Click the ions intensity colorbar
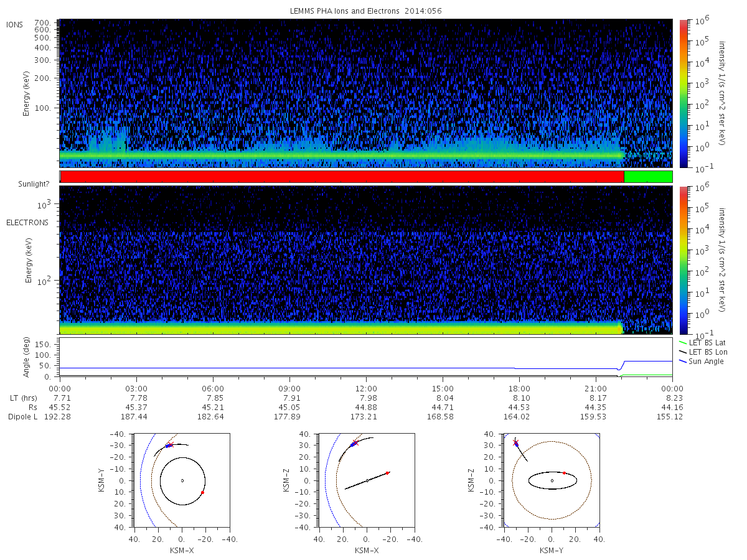 coord(683,93)
